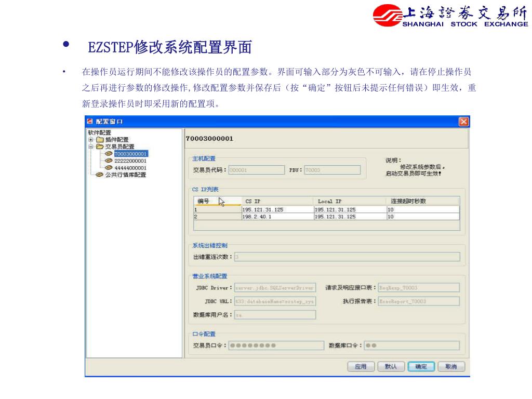
Task: Click the open folder icon for 交易员配置
Action: pos(100,147)
